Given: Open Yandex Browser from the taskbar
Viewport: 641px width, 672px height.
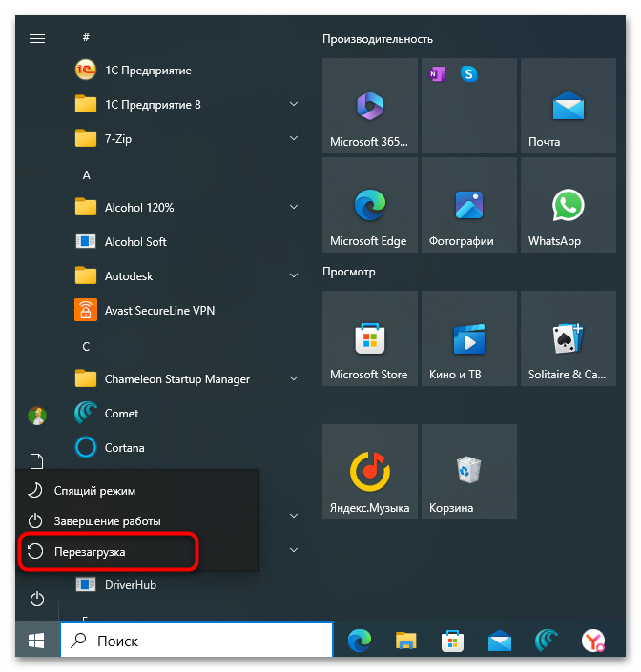Looking at the screenshot, I should tap(593, 641).
